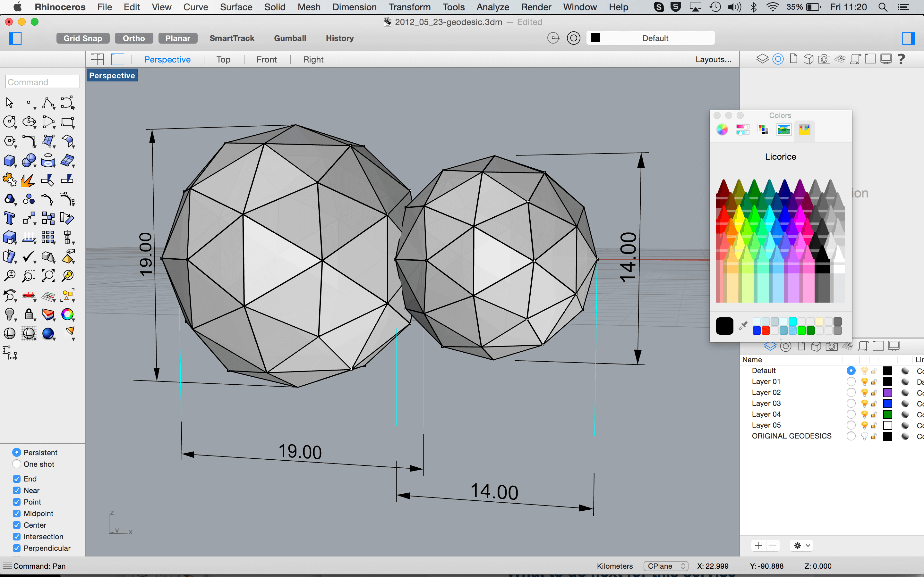This screenshot has height=577, width=924.
Task: Click the Lock objects padlock icon
Action: pyautogui.click(x=29, y=314)
